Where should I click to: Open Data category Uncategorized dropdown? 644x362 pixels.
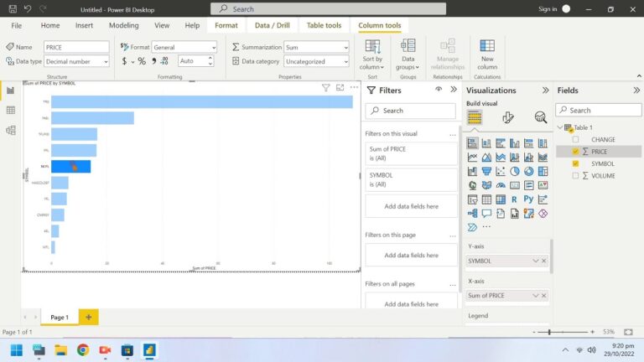click(x=316, y=61)
